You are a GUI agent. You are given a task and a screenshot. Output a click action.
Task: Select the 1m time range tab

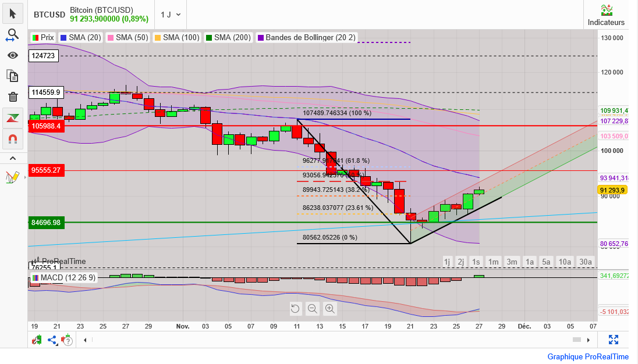[x=493, y=262]
